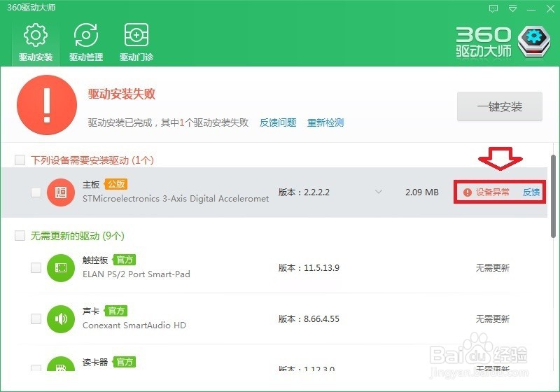
Task: Click the 主板 motherboard device icon
Action: [61, 192]
